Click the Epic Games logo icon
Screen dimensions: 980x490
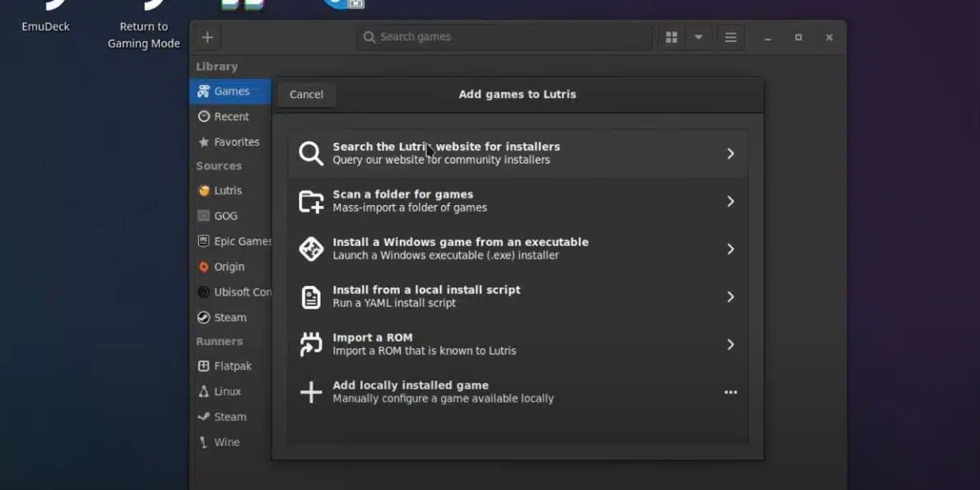coord(203,241)
